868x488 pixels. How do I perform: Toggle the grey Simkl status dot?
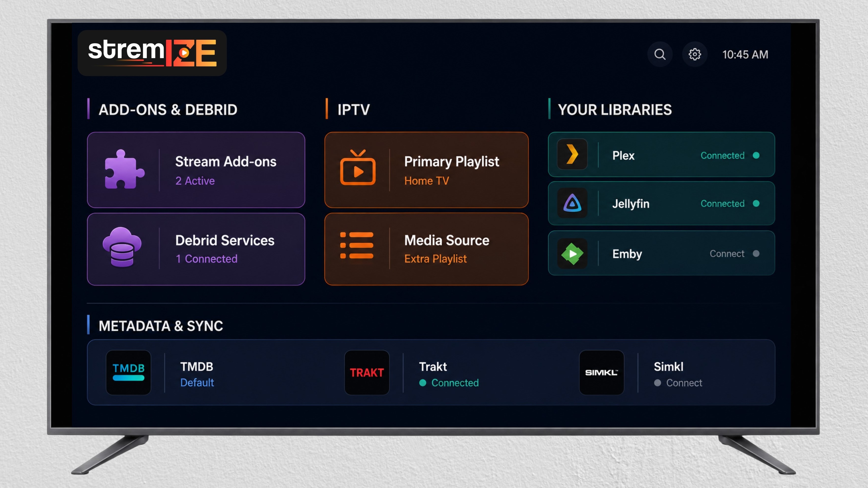click(657, 383)
